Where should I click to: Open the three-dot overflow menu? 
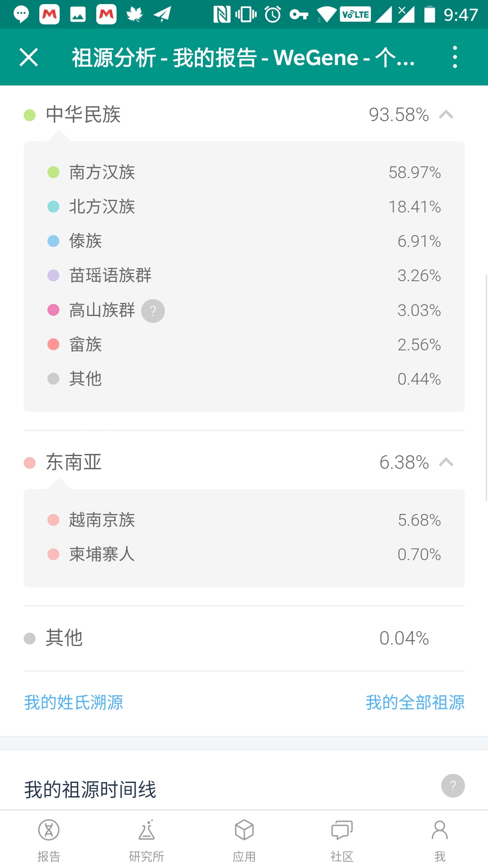(x=455, y=57)
